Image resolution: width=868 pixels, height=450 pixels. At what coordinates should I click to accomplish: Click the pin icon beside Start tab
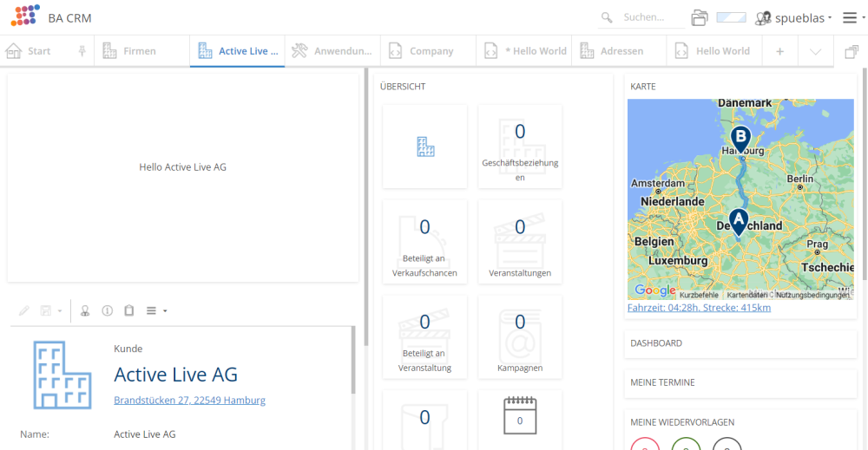click(82, 51)
